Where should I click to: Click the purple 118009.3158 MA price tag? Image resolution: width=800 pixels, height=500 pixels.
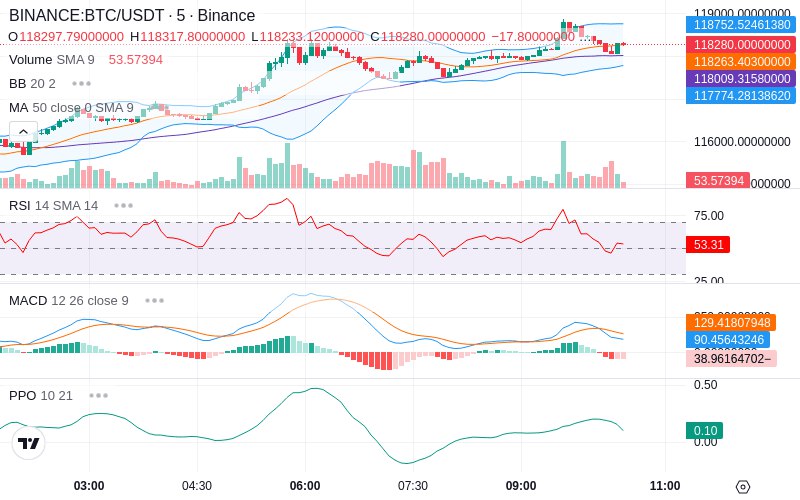(741, 78)
